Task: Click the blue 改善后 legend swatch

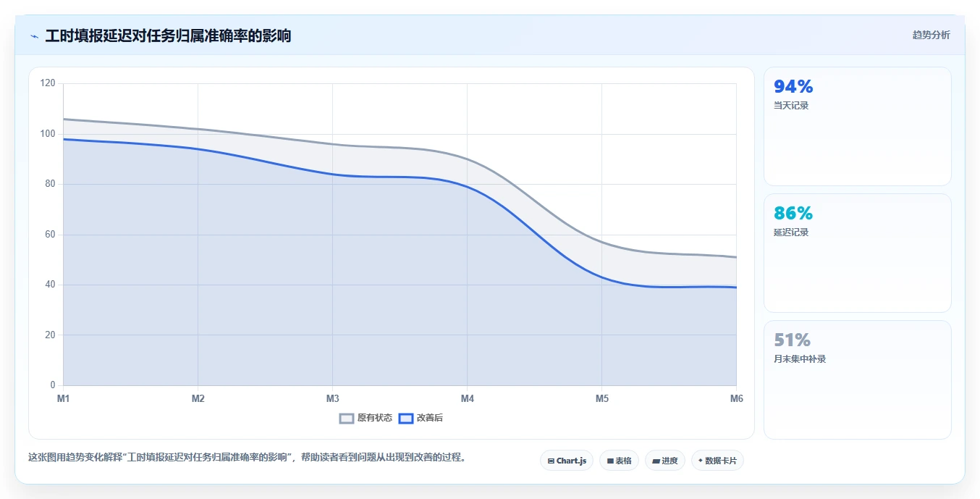Action: tap(406, 418)
